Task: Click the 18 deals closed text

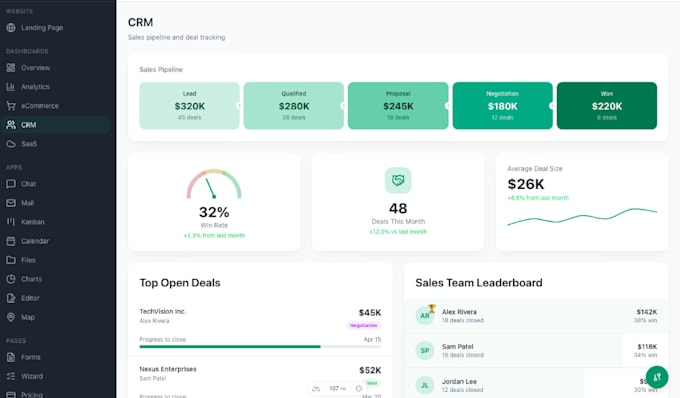Action: [x=463, y=320]
